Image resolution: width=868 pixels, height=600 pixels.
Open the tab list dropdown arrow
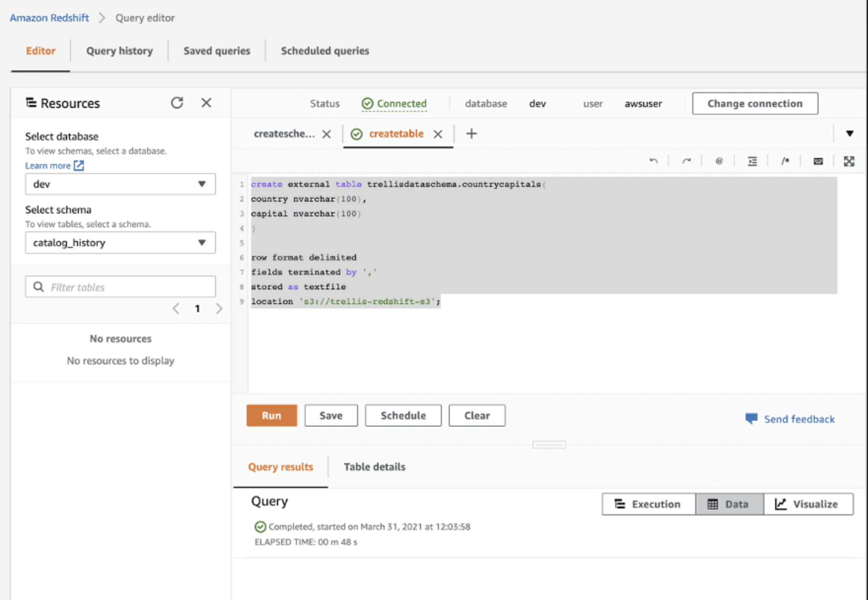coord(850,134)
